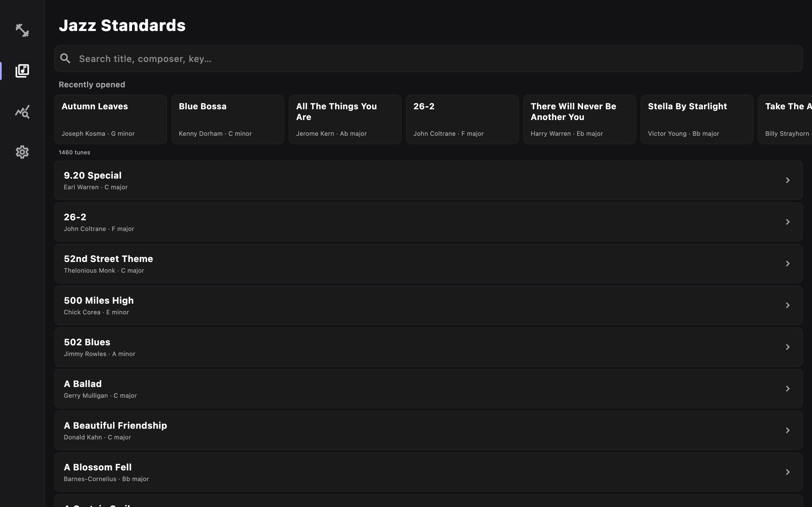Open the 26-2 recently opened card
The height and width of the screenshot is (507, 812).
(x=462, y=119)
